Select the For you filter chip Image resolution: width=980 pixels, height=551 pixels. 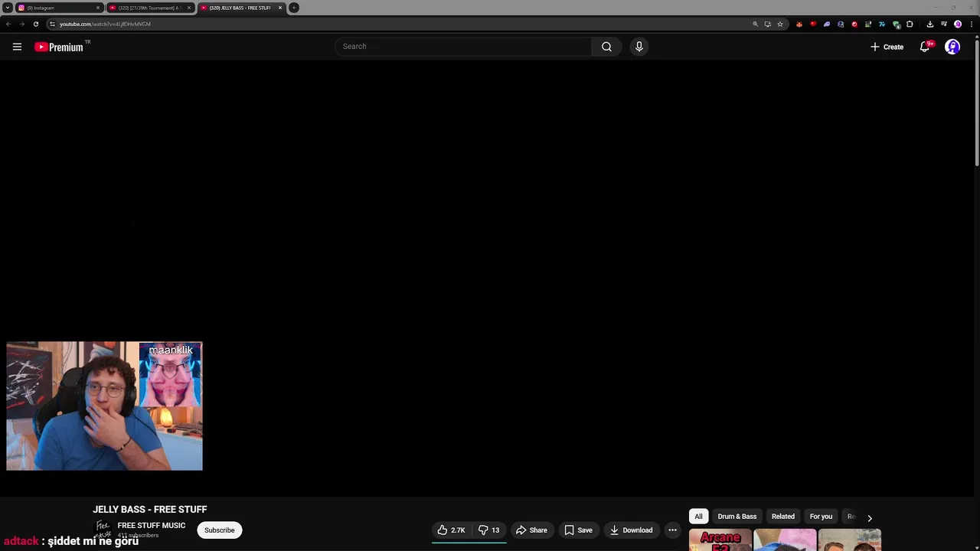821,517
